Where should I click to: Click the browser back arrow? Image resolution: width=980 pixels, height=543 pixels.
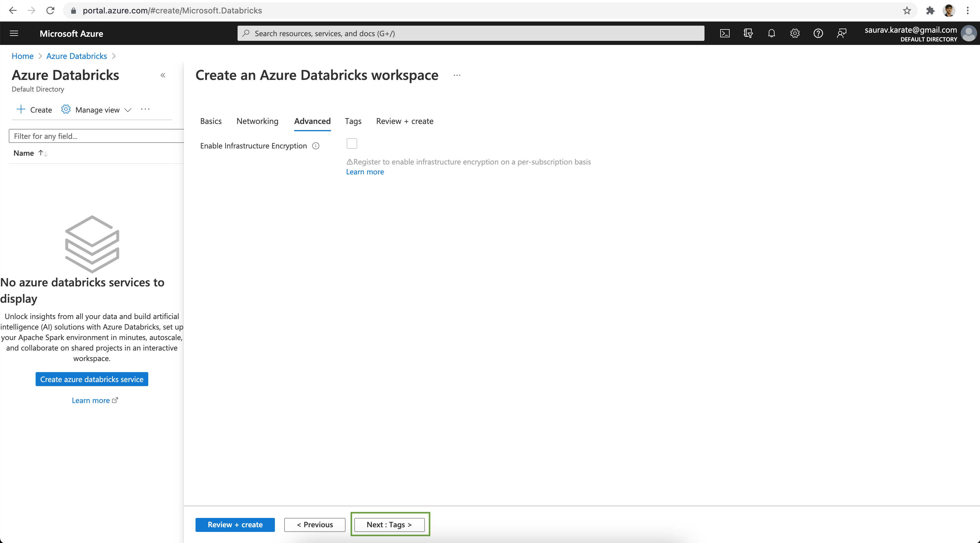(13, 11)
